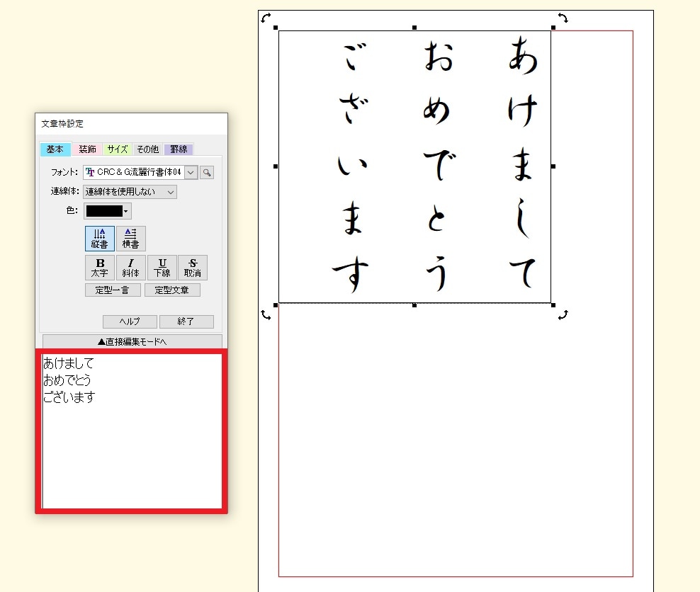This screenshot has width=700, height=592.
Task: Switch to the 罫線 tab
Action: pyautogui.click(x=179, y=149)
